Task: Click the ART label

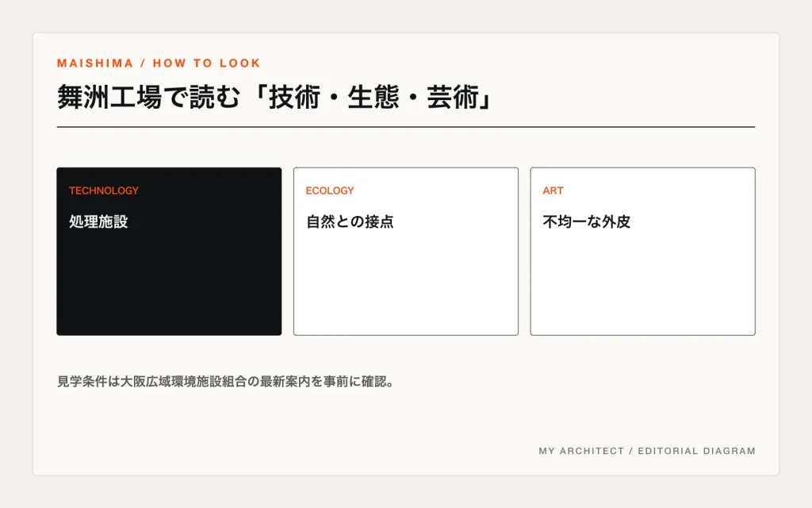Action: pyautogui.click(x=553, y=190)
